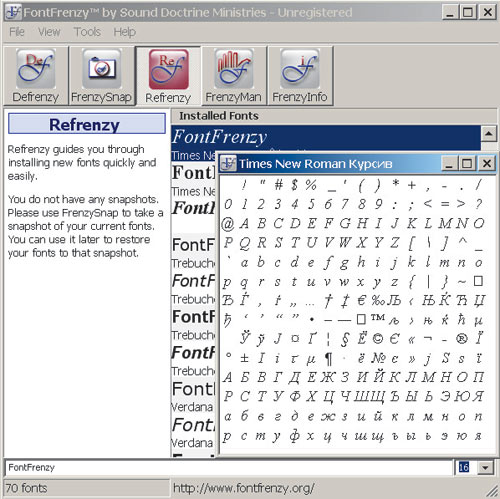Viewport: 500px width, 499px height.
Task: Click the capital W in the character map
Action: click(345, 243)
